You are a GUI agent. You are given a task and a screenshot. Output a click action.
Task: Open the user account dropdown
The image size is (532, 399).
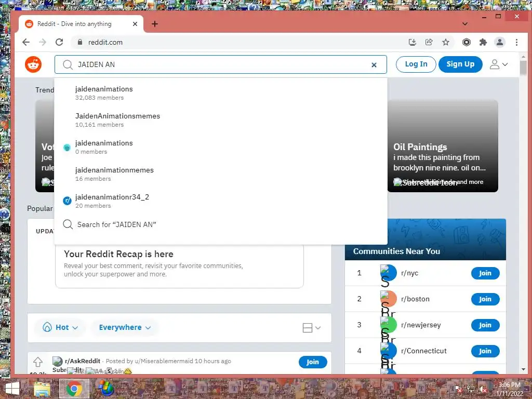tap(498, 64)
